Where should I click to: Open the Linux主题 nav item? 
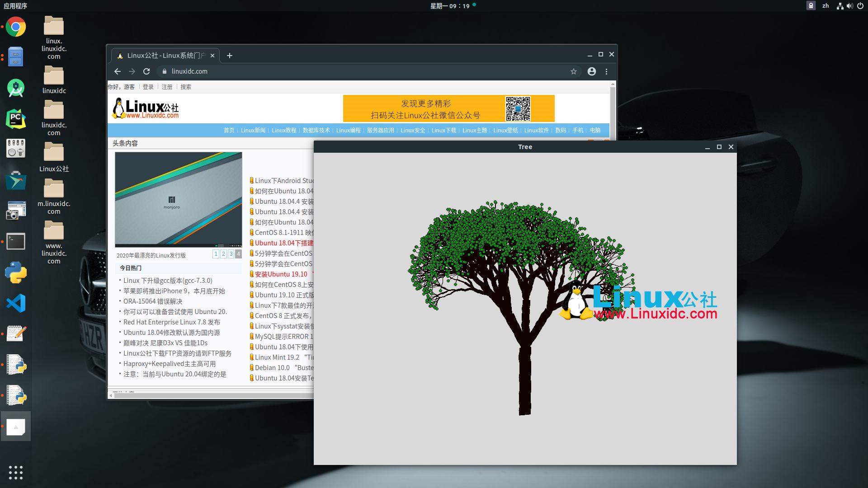click(475, 130)
